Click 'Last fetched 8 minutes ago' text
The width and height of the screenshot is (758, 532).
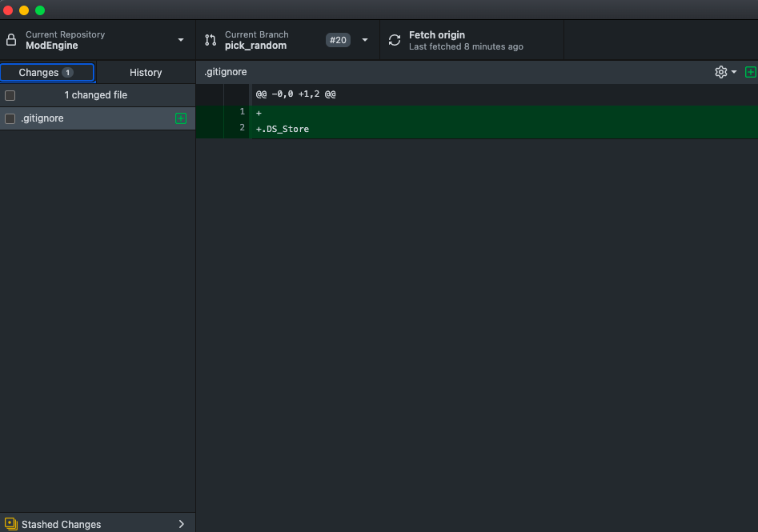[466, 46]
